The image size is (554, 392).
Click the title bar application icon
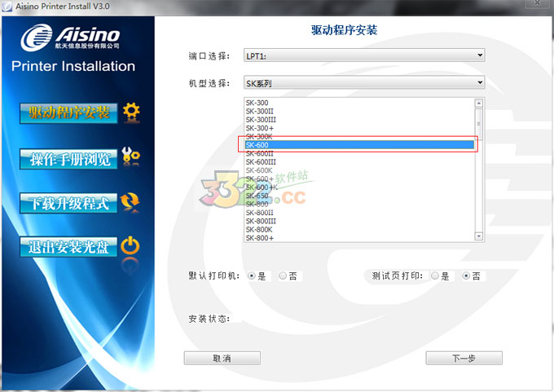pyautogui.click(x=8, y=7)
